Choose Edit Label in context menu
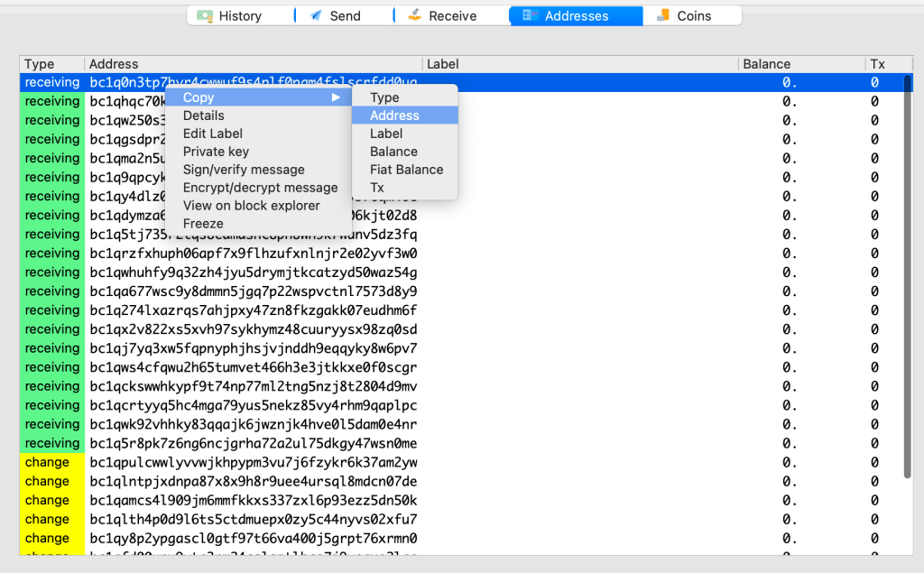924x573 pixels. pos(212,134)
